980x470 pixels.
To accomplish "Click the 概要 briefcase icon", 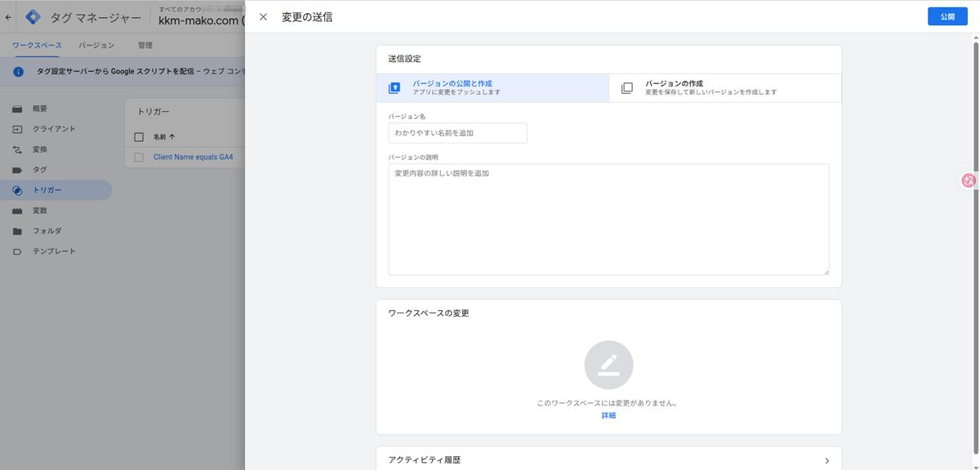I will click(x=17, y=109).
